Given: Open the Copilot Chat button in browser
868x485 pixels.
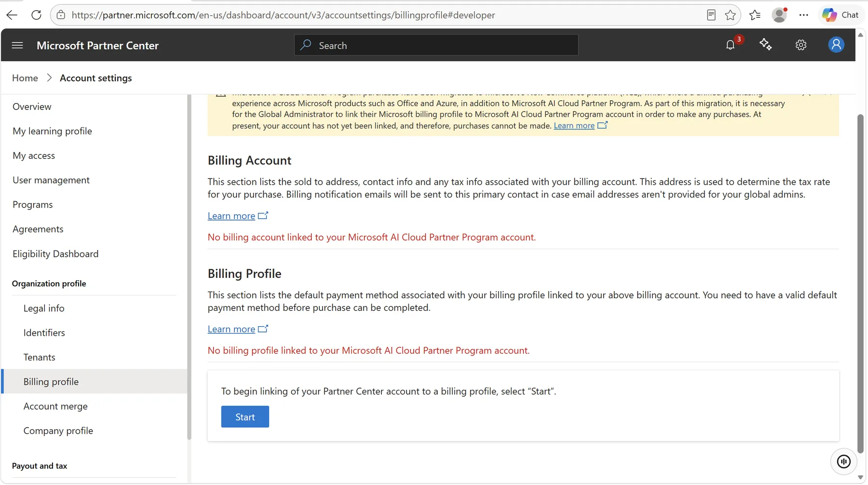Looking at the screenshot, I should pyautogui.click(x=840, y=15).
